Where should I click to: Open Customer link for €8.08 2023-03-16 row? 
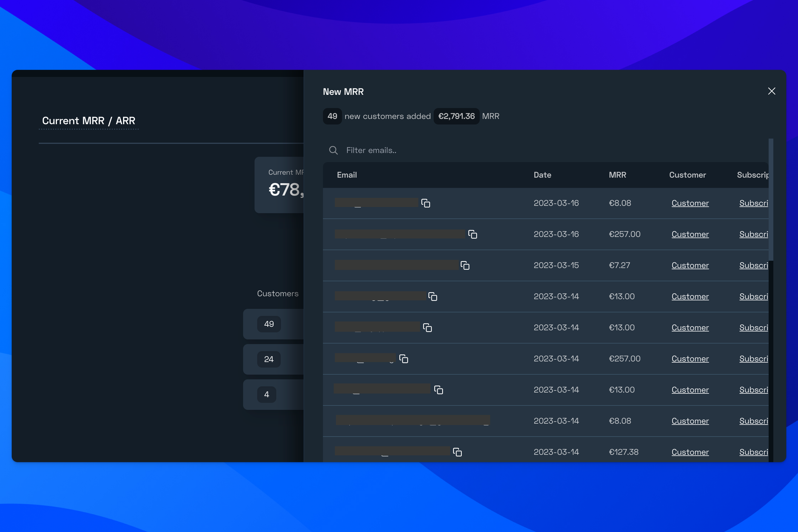690,203
